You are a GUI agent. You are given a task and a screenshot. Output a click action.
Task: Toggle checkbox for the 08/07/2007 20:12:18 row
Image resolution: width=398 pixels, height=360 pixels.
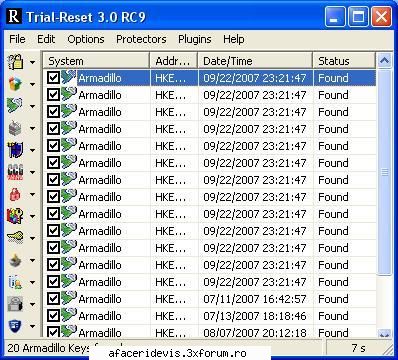(x=53, y=332)
